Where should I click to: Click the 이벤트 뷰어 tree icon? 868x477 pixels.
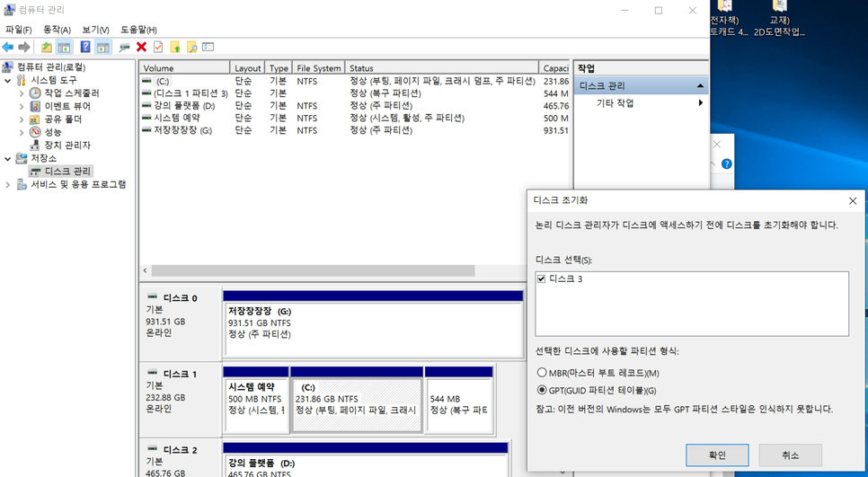click(x=35, y=106)
